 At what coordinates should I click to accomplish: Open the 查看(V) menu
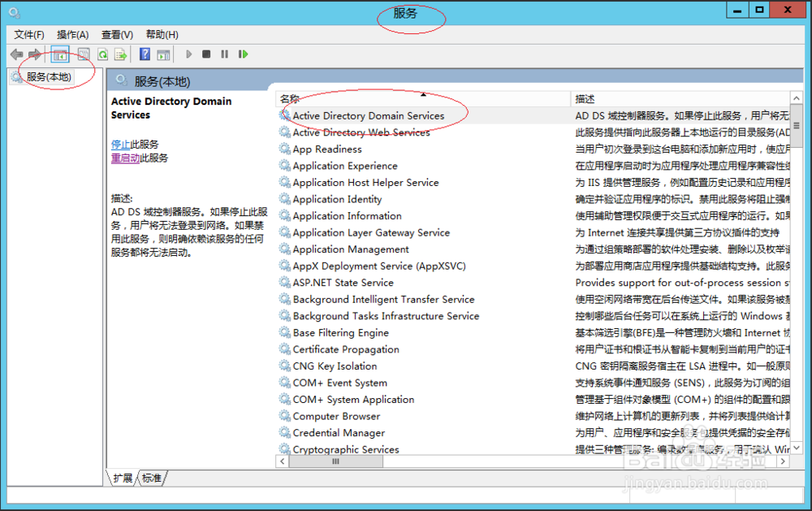pos(117,35)
